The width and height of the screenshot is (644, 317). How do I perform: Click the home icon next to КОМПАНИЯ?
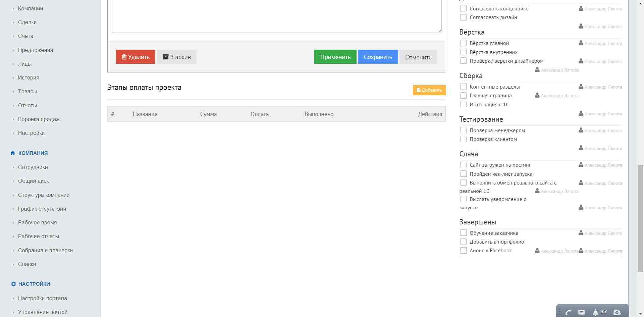click(x=13, y=153)
